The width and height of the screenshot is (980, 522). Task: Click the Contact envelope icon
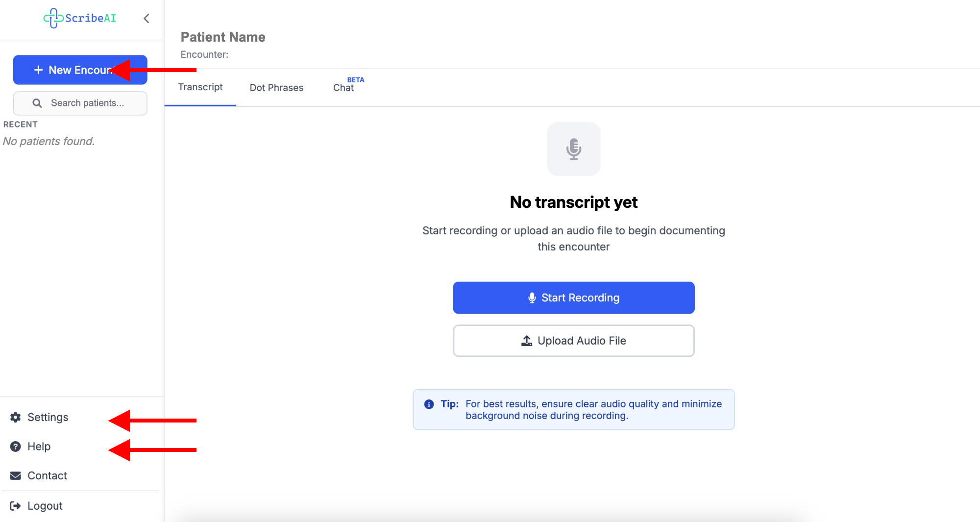(x=16, y=475)
